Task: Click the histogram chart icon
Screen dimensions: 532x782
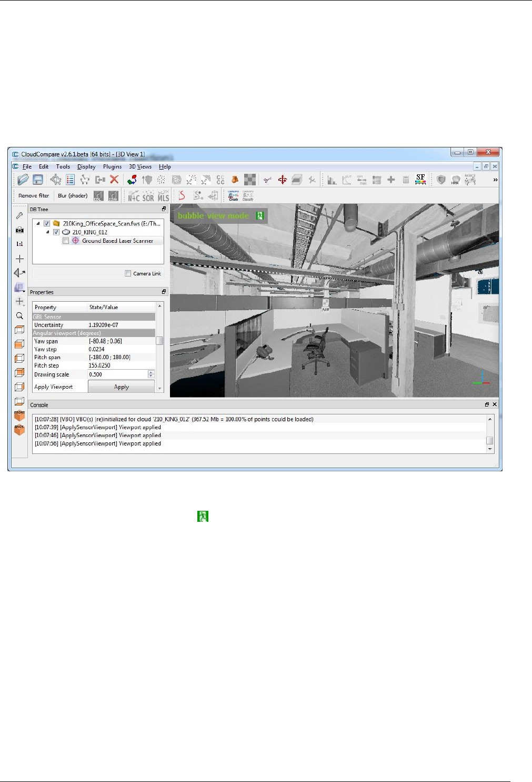Action: click(332, 180)
